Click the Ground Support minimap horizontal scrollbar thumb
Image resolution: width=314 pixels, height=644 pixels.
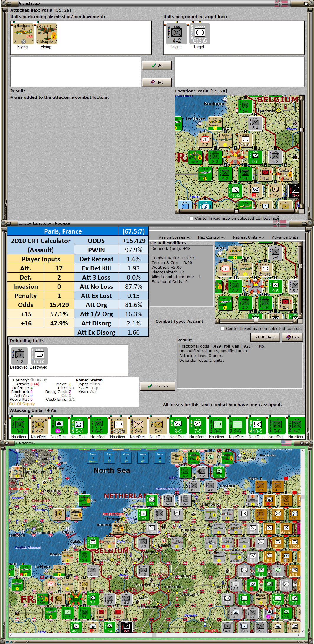pyautogui.click(x=236, y=211)
